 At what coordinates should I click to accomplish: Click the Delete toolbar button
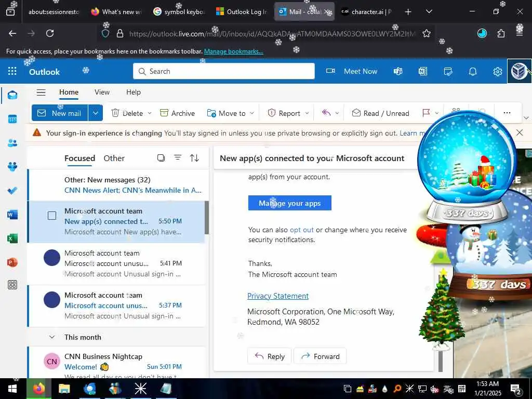[127, 113]
